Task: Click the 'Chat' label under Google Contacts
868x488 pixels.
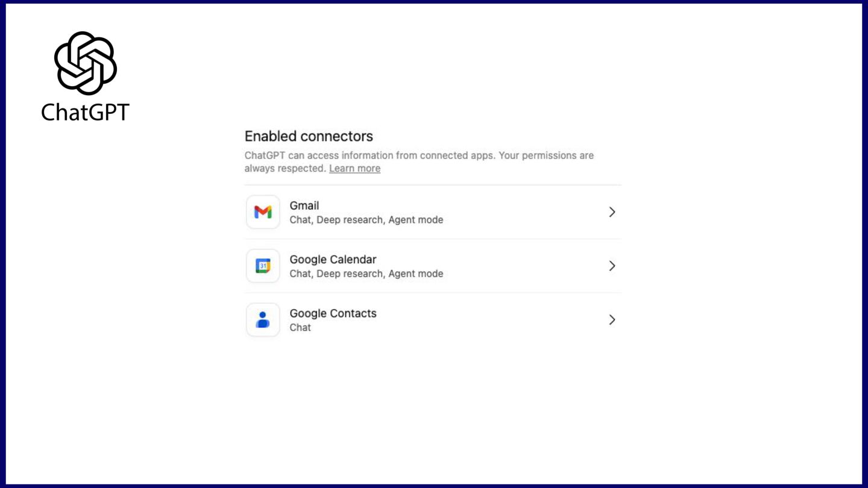Action: [x=300, y=328]
